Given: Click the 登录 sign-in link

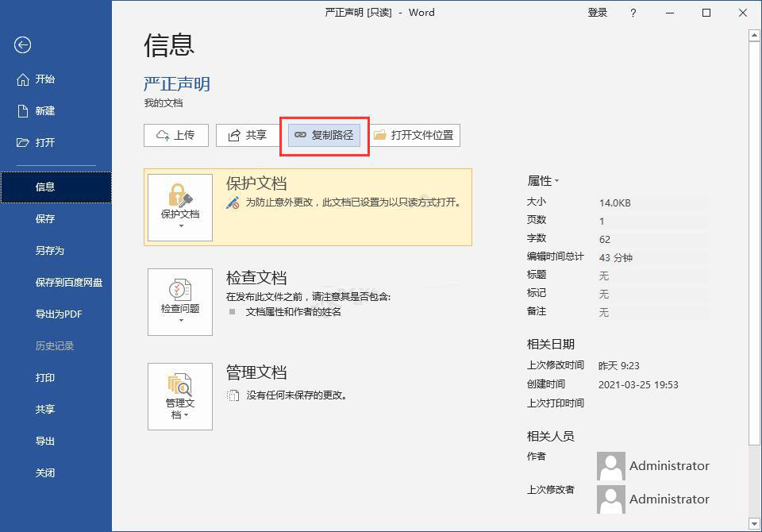Looking at the screenshot, I should coord(598,13).
